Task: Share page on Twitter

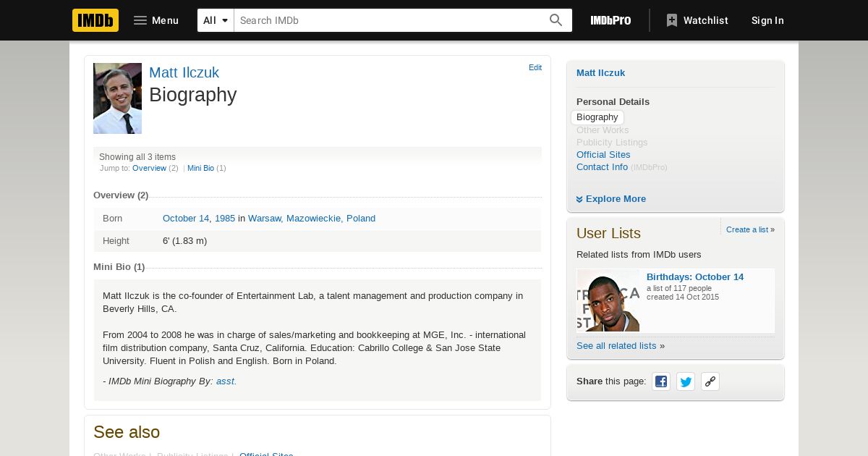Action: coord(686,381)
